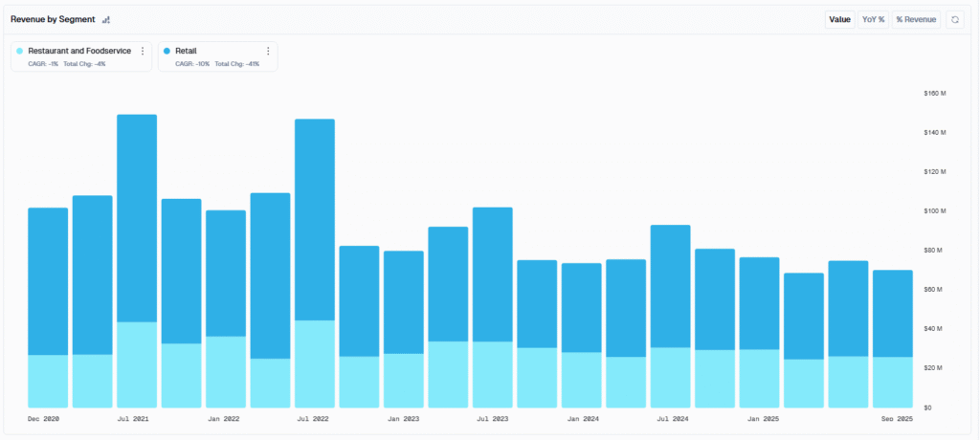Viewport: 980px width, 440px height.
Task: Click the chart type icon beside Revenue by Segment
Action: pos(106,20)
